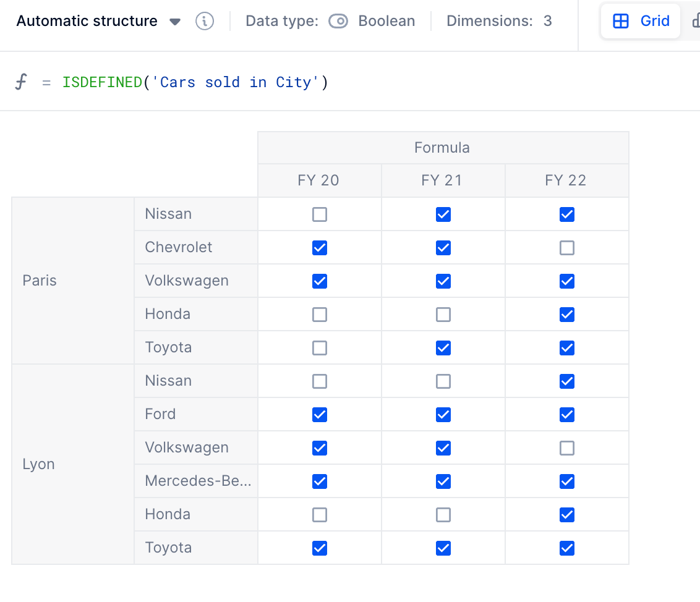
Task: Toggle Paris Honda FY 21 checkbox
Action: tap(443, 315)
